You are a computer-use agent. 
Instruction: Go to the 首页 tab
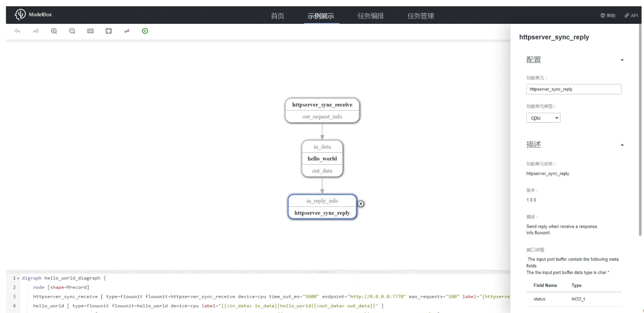pyautogui.click(x=278, y=16)
